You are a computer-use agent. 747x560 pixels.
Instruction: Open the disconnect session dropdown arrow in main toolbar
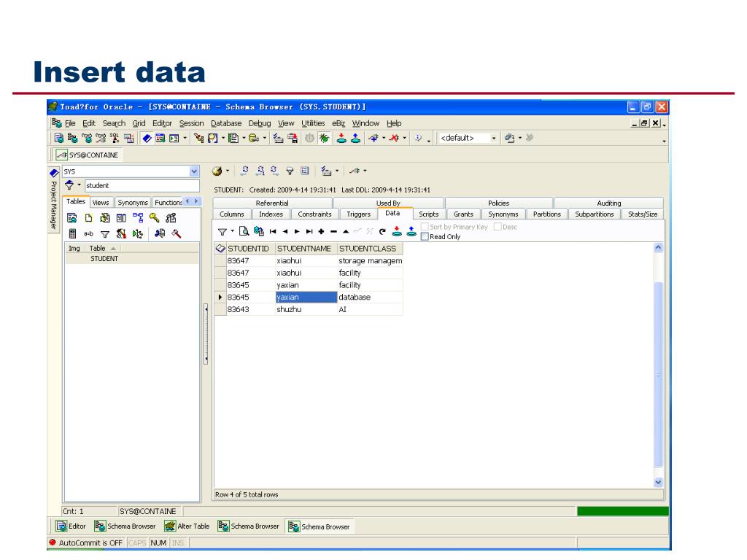404,138
